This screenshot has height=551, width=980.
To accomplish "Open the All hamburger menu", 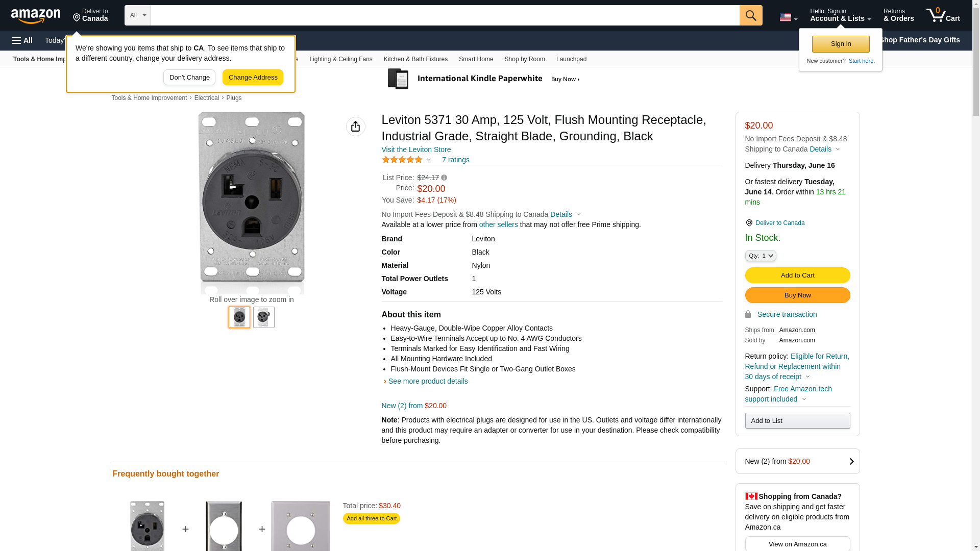I will [22, 40].
